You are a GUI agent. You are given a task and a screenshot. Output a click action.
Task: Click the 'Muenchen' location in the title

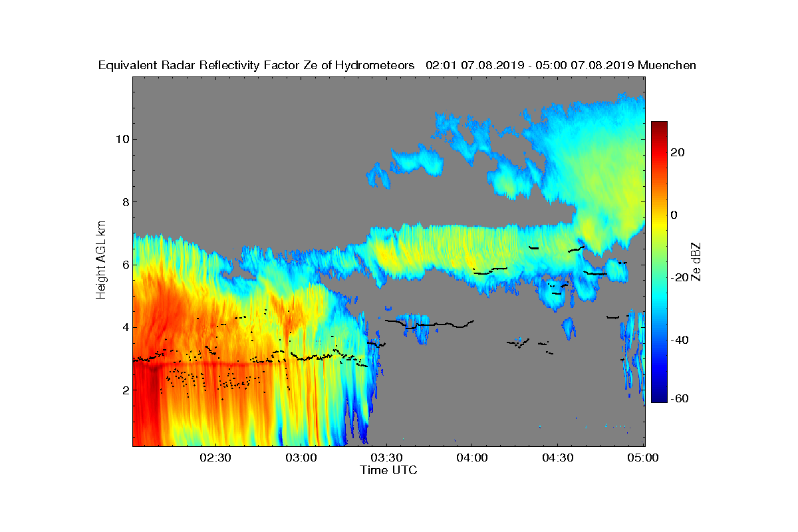click(667, 65)
